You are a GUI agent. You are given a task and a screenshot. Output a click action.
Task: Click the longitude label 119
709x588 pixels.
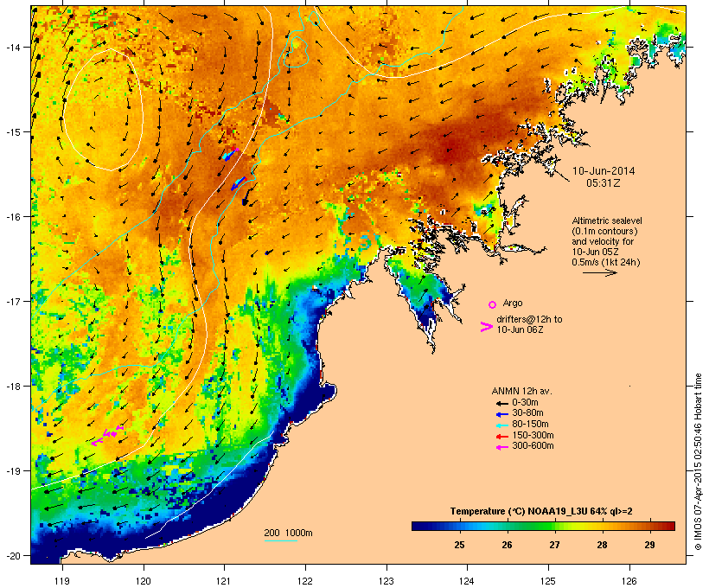click(x=62, y=581)
